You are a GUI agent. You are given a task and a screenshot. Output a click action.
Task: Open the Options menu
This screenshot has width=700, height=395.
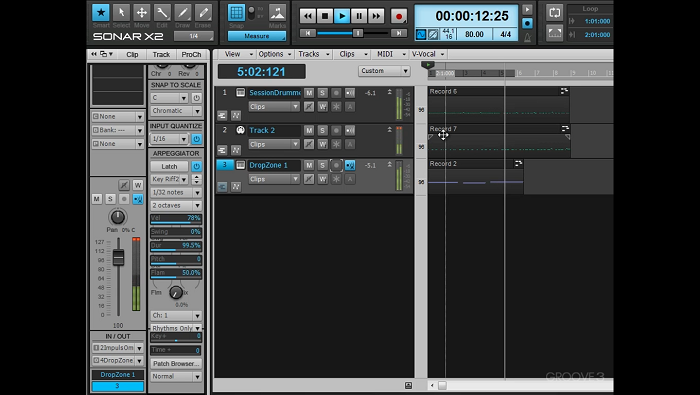[274, 54]
